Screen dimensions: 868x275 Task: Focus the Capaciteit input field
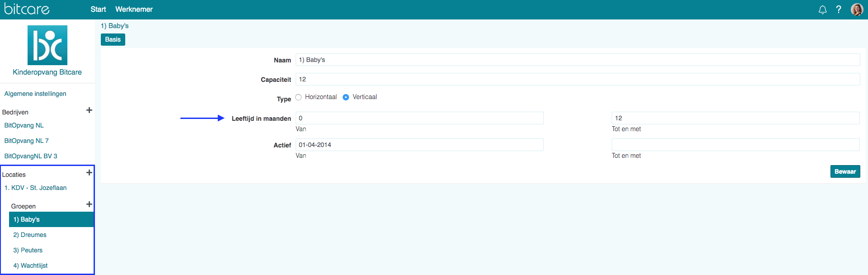tap(578, 79)
